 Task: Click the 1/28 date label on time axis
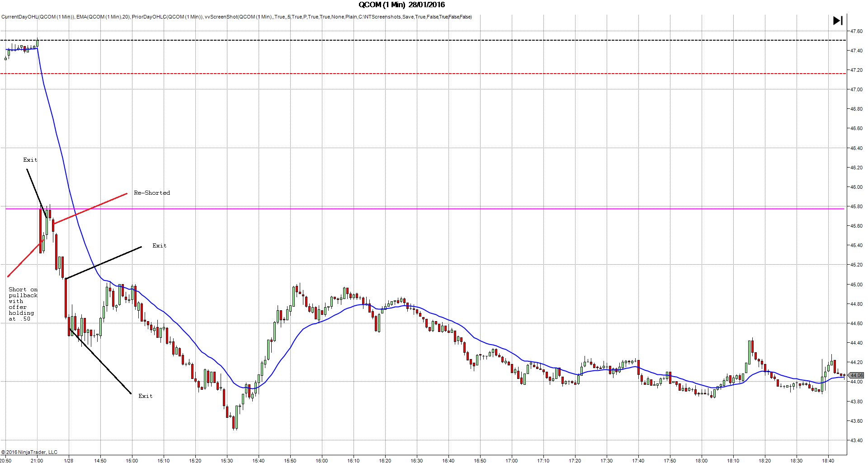(69, 461)
